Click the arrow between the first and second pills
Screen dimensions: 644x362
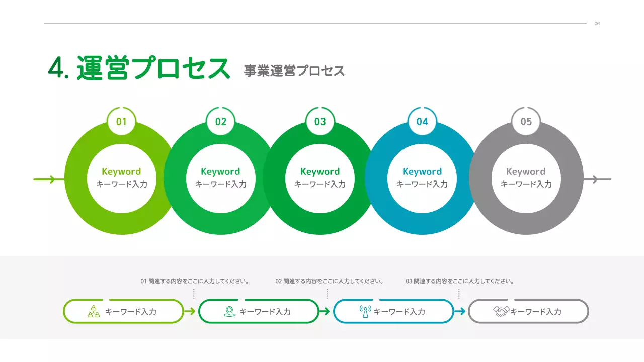tap(190, 311)
